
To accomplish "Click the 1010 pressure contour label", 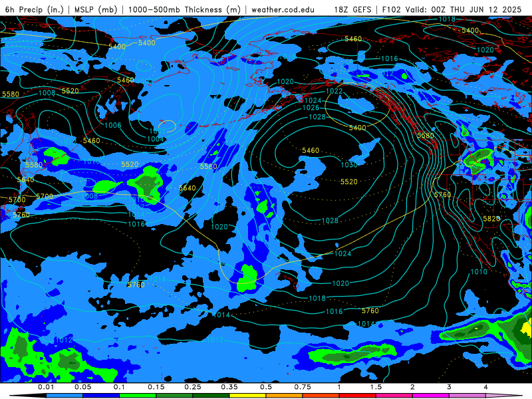I will coord(479,272).
